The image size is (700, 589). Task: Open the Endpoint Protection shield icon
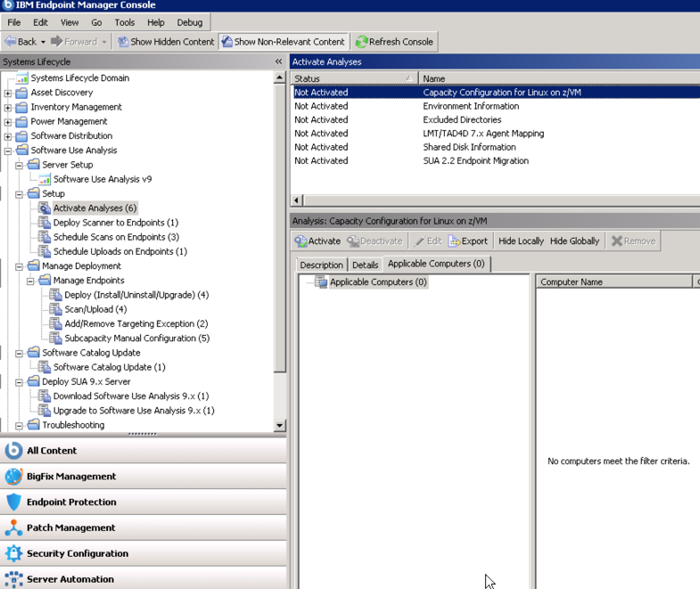pyautogui.click(x=13, y=503)
